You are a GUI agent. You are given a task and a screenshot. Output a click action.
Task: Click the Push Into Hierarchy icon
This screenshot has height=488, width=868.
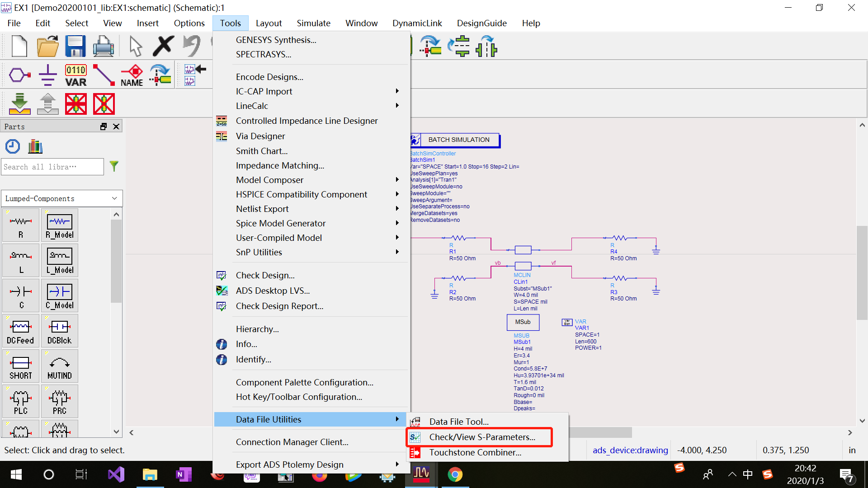19,104
